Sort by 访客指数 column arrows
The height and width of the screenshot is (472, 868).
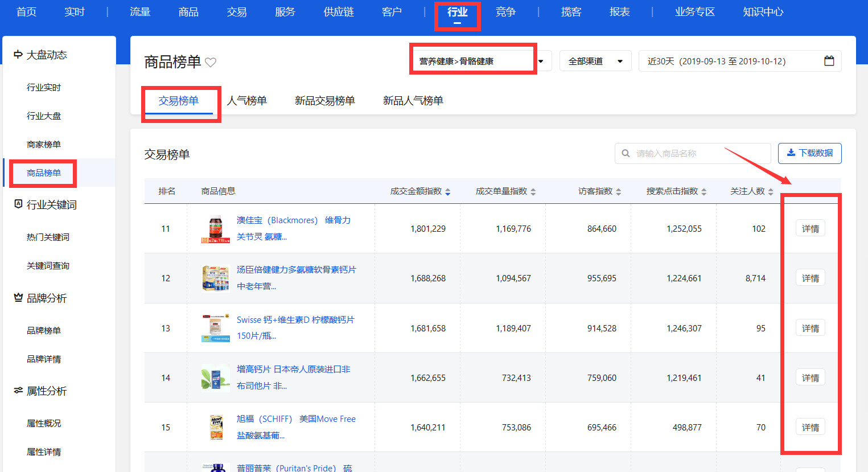tap(619, 192)
